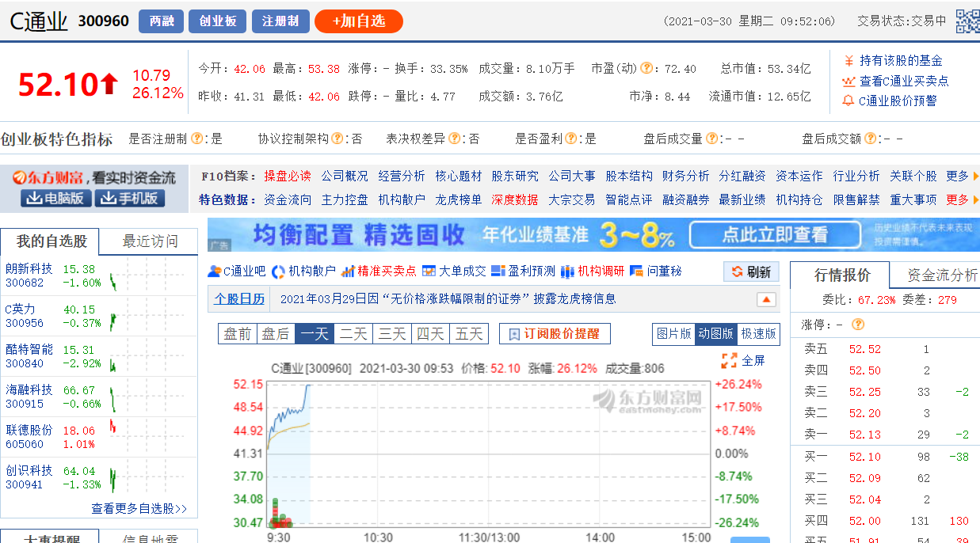
Task: Download the 电脑版 desktop client
Action: tap(55, 198)
